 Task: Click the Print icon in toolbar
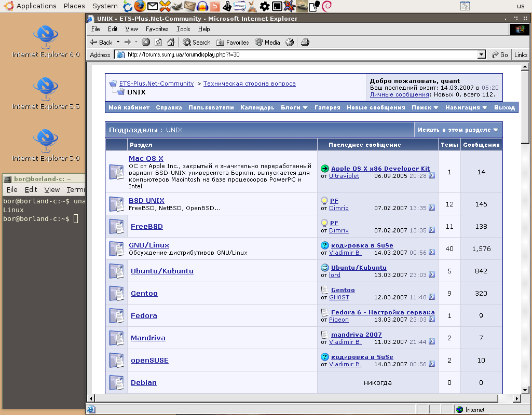click(x=305, y=43)
